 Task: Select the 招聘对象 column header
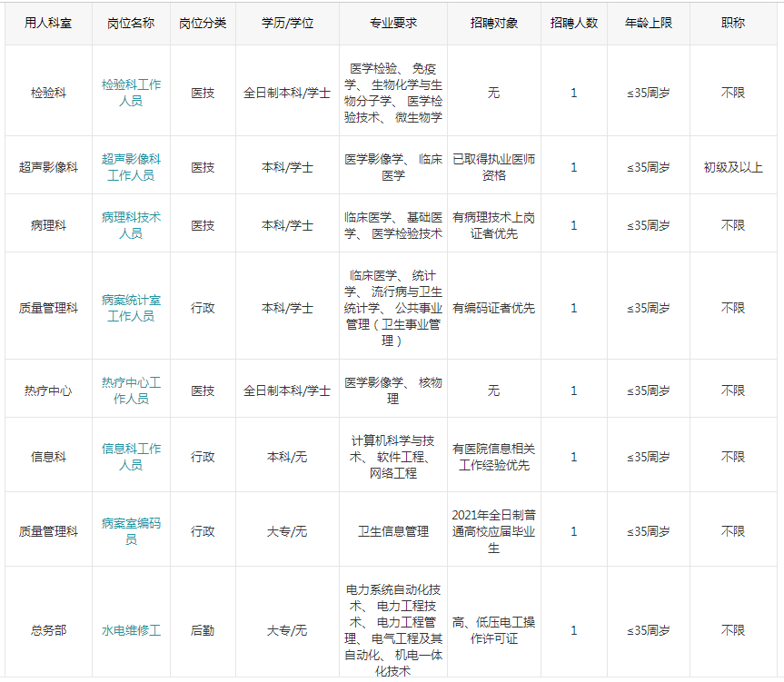click(x=494, y=23)
